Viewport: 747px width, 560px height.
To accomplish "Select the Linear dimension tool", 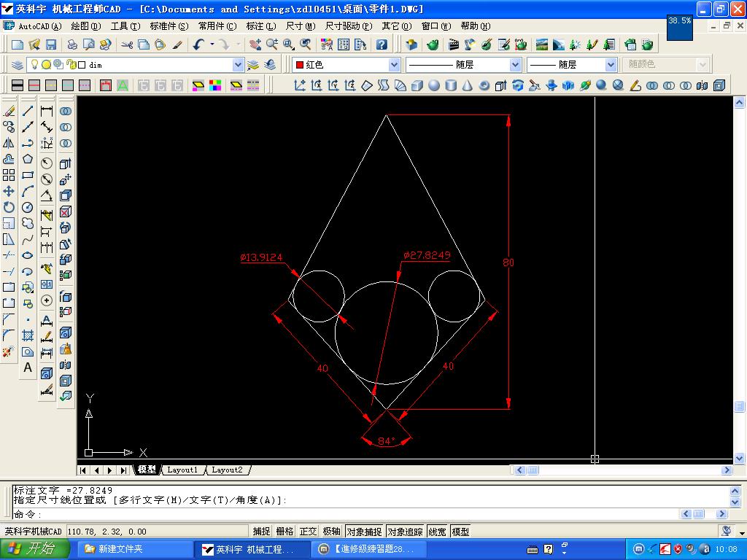I will coord(47,111).
